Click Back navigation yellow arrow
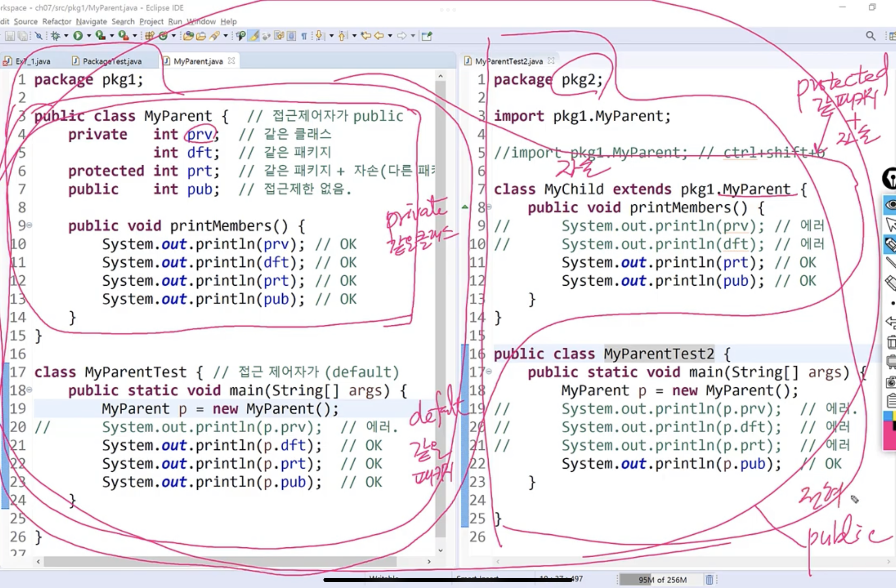Viewport: 896px width, 588px height. (x=379, y=36)
